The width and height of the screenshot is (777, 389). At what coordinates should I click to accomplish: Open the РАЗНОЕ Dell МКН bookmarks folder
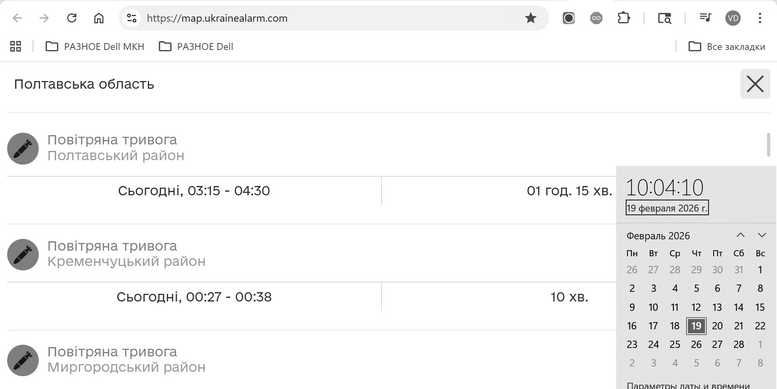95,47
